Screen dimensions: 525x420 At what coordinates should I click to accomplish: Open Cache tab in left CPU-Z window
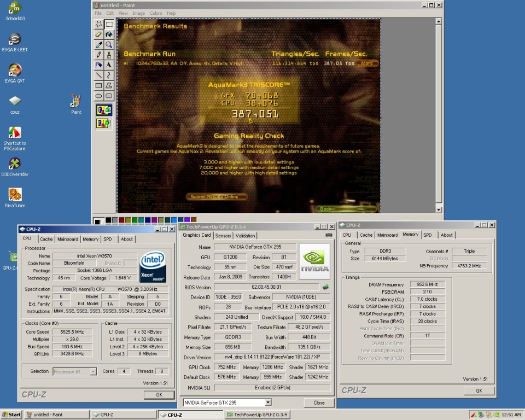point(46,239)
